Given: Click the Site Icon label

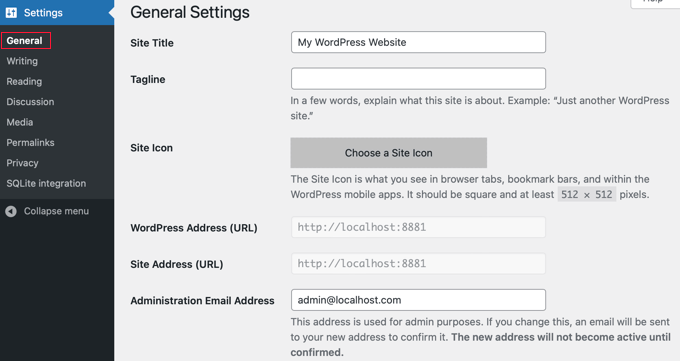Looking at the screenshot, I should pyautogui.click(x=151, y=148).
